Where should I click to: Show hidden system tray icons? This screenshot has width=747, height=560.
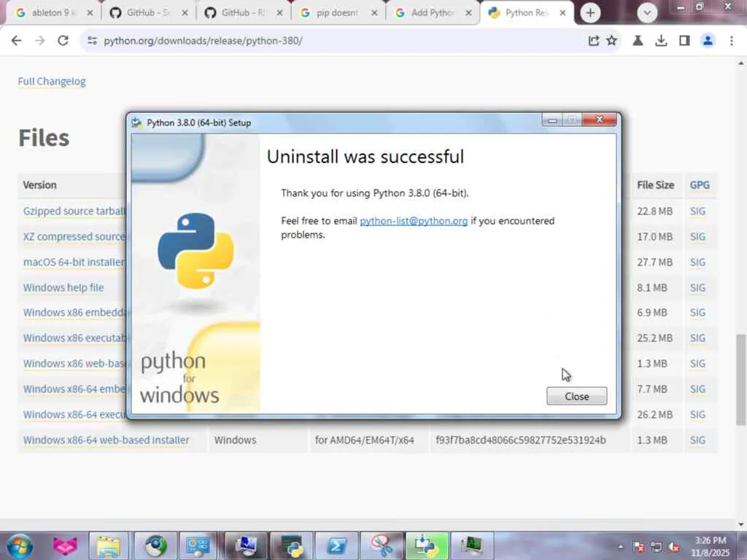[620, 547]
